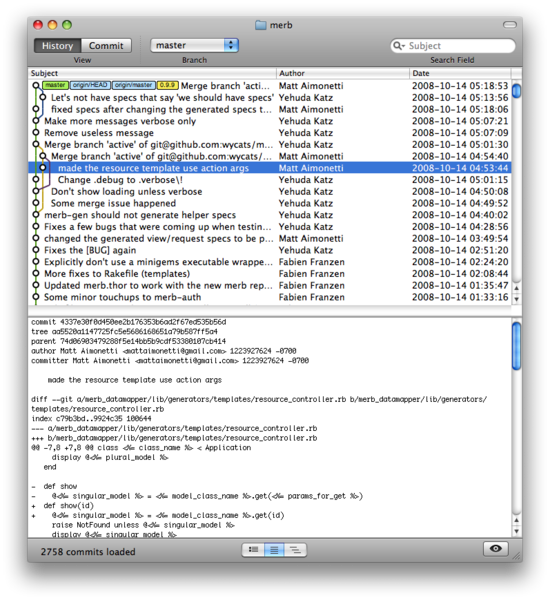This screenshot has height=600, width=550.
Task: Open the master branch dropdown
Action: coord(194,45)
